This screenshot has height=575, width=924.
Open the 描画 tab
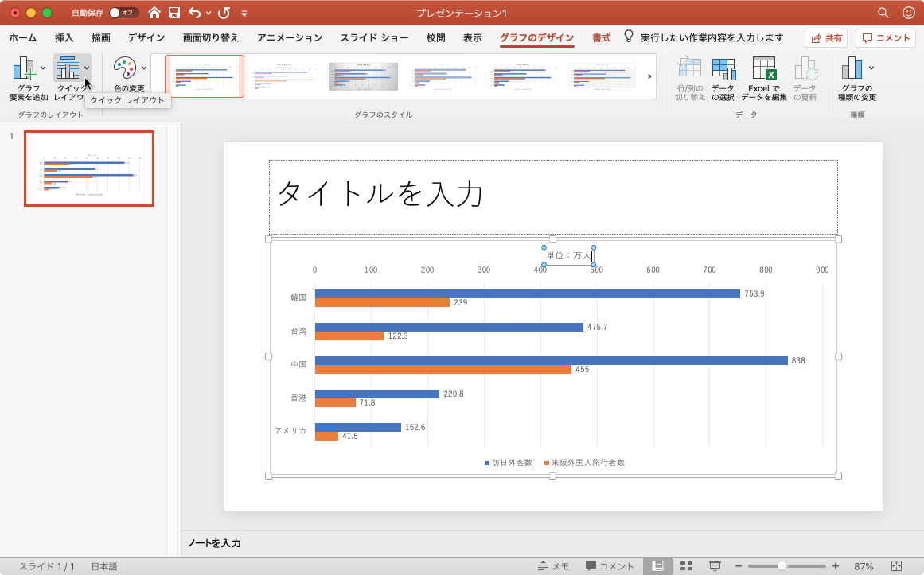101,37
